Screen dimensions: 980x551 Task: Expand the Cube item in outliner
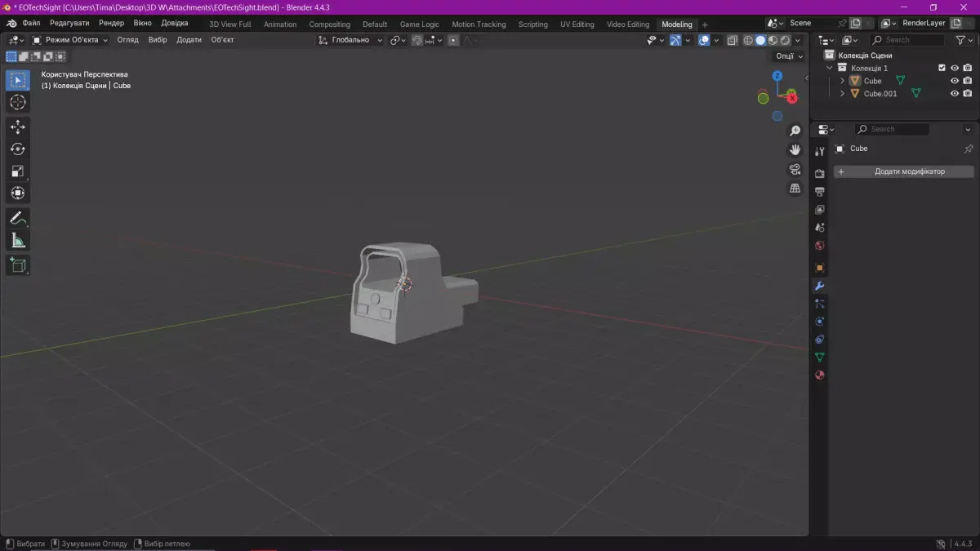click(842, 81)
